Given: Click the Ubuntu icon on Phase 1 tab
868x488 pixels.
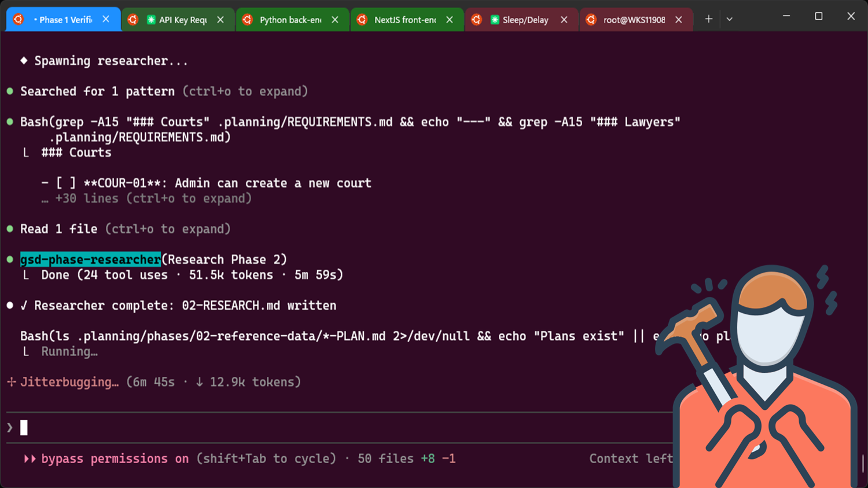Looking at the screenshot, I should point(19,20).
